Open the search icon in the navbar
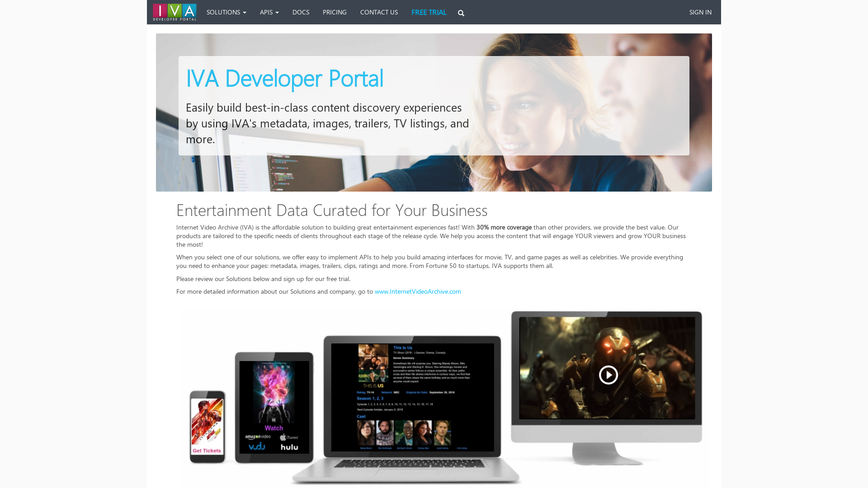The width and height of the screenshot is (868, 488). tap(461, 12)
